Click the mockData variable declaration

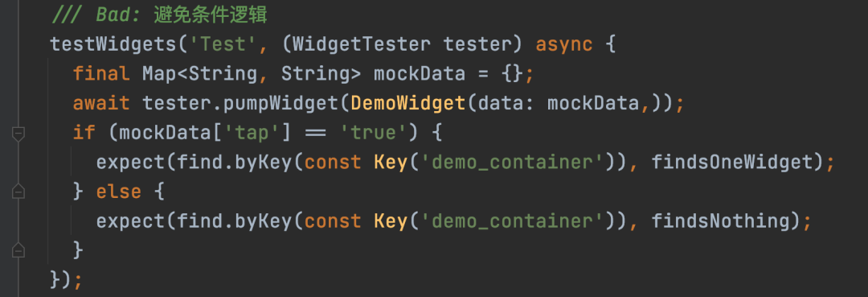pyautogui.click(x=419, y=74)
